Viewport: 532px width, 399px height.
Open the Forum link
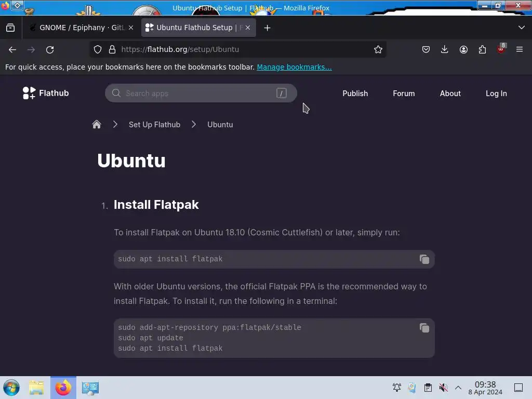coord(404,94)
